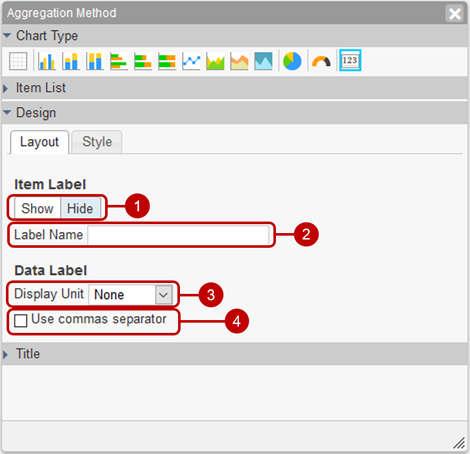Pick the stacked column chart icon
Viewport: 470px width, 454px height.
[71, 61]
